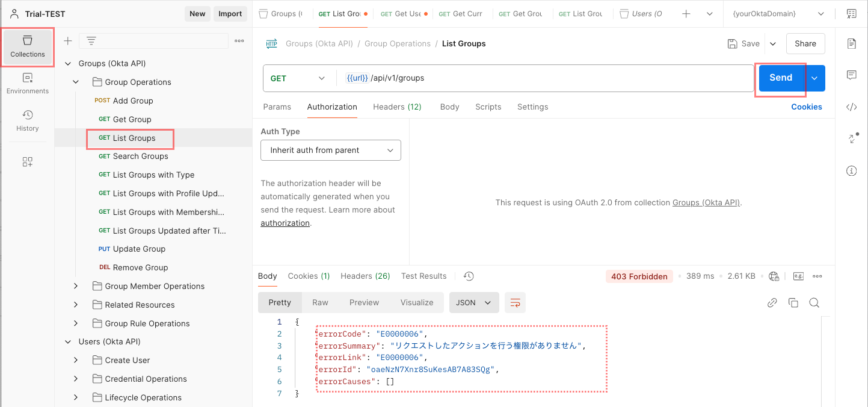
Task: Toggle line wrap in response viewer
Action: (x=515, y=303)
